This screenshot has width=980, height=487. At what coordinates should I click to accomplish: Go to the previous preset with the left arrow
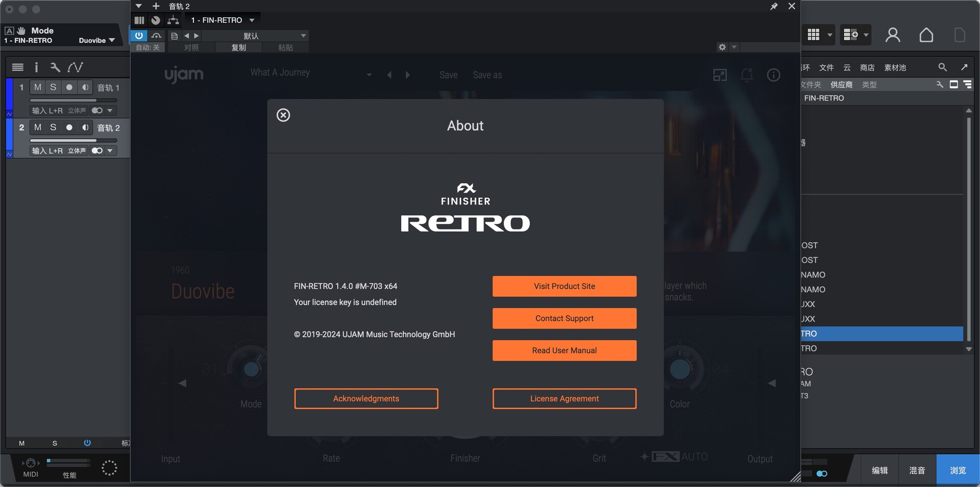pyautogui.click(x=187, y=36)
